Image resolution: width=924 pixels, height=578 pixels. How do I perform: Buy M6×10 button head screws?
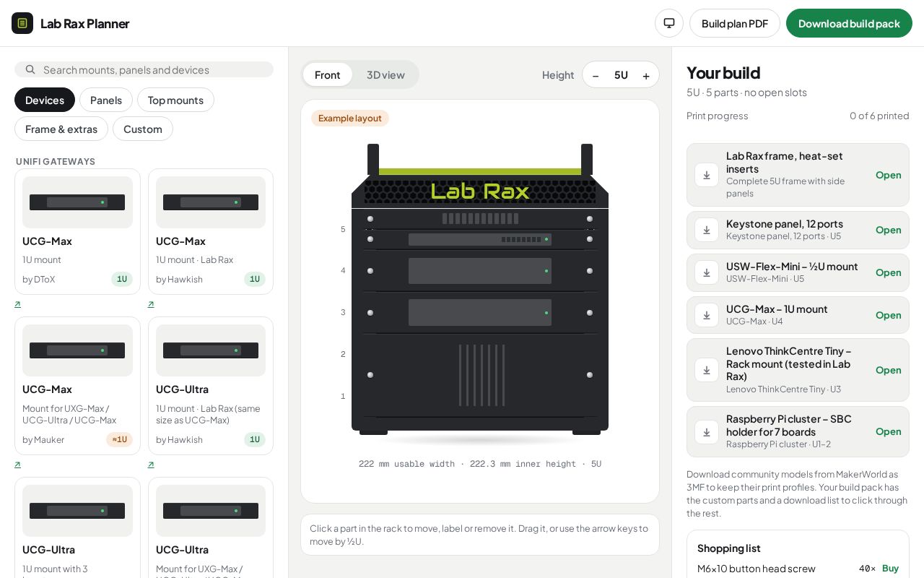coord(890,569)
